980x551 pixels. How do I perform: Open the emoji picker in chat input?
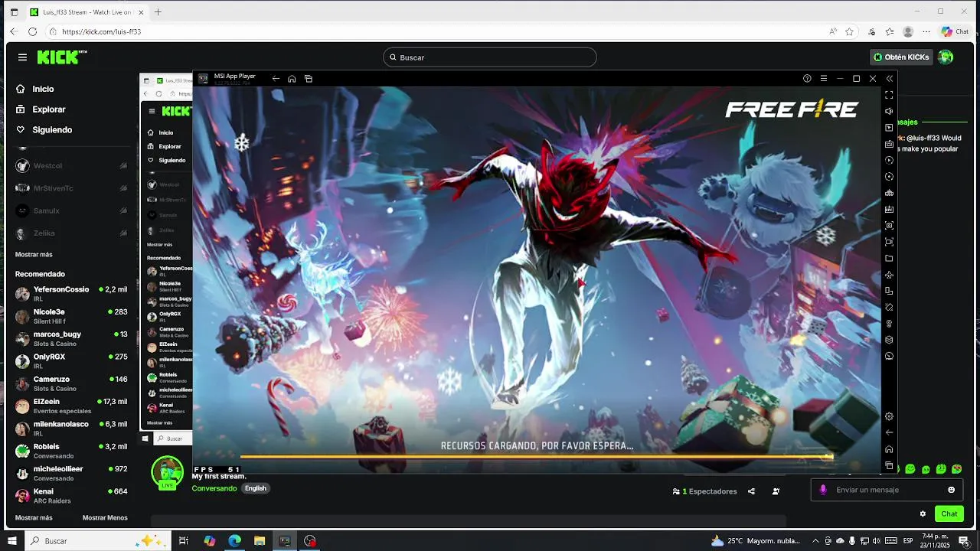pos(952,490)
